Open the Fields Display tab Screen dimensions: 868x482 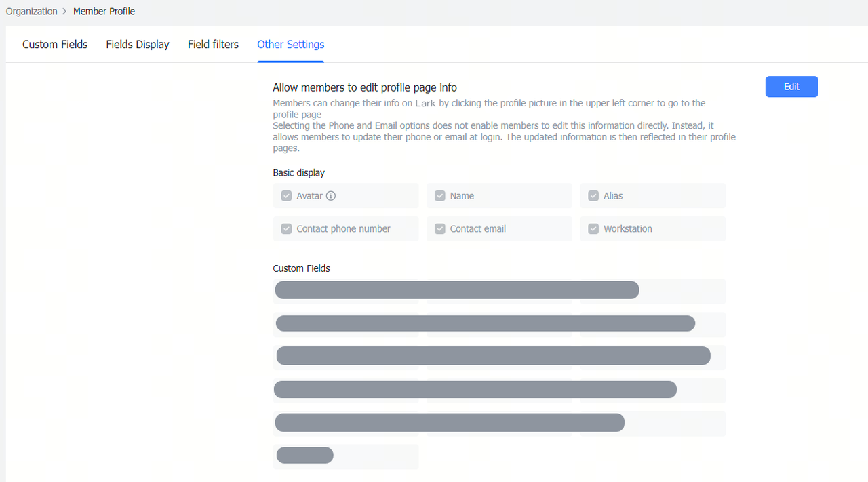click(138, 45)
